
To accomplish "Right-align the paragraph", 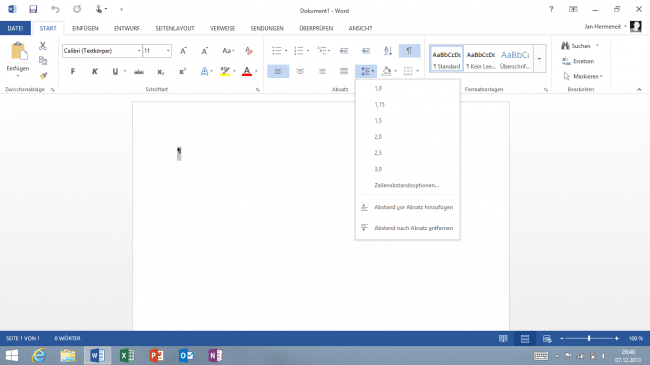I will click(322, 71).
